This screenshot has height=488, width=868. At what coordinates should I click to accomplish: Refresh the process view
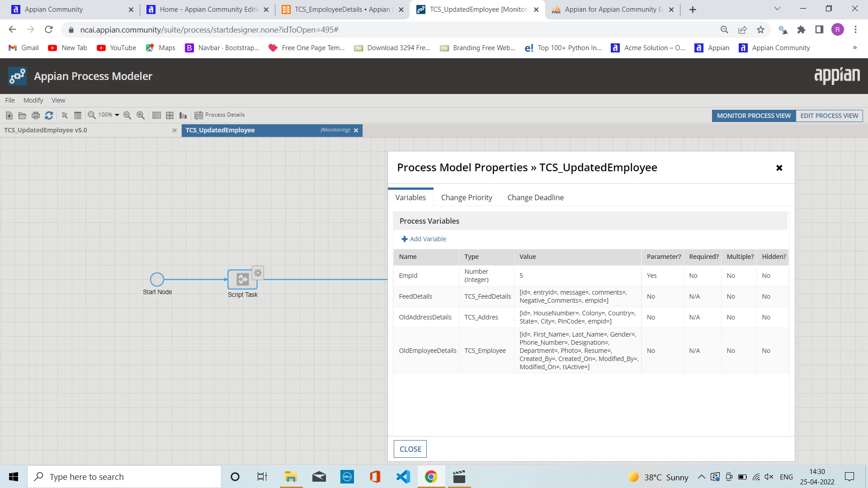click(x=49, y=115)
